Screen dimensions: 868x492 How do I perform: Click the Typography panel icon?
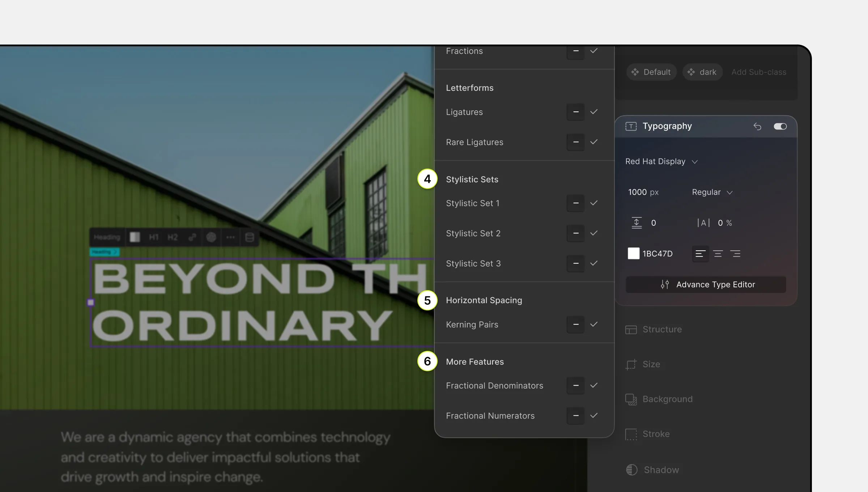(631, 126)
